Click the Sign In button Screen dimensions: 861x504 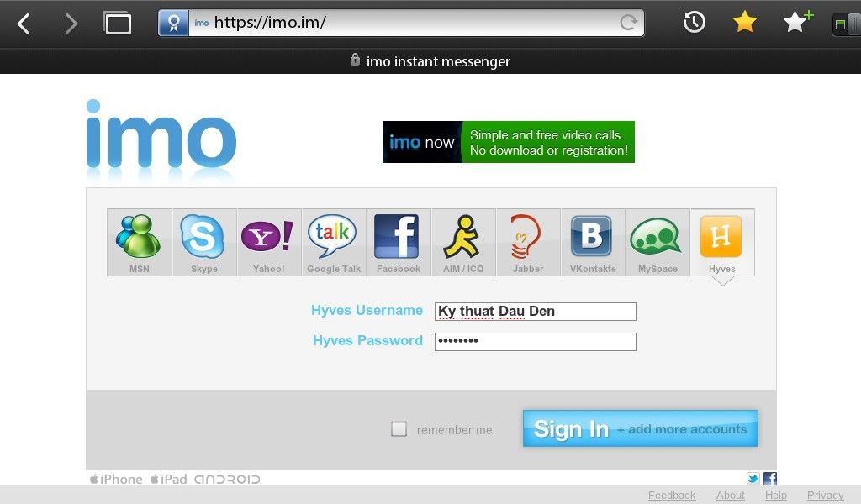coord(640,428)
